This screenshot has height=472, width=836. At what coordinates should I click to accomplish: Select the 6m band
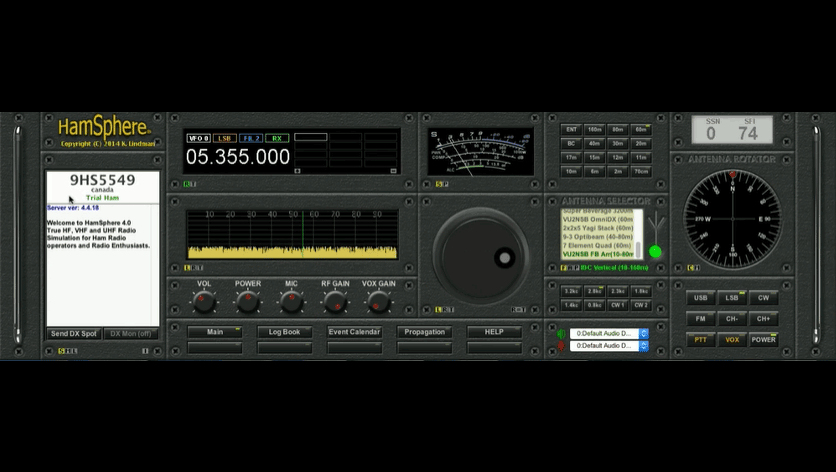click(594, 172)
